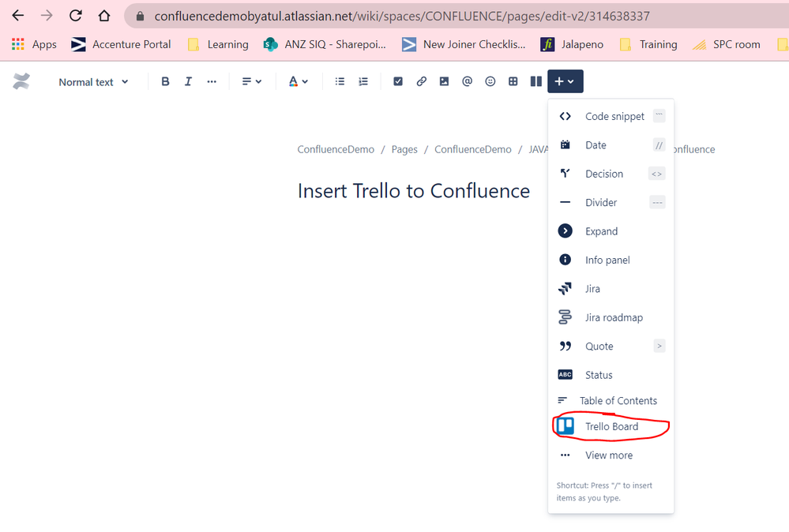Go to the browser Home icon

[x=104, y=16]
